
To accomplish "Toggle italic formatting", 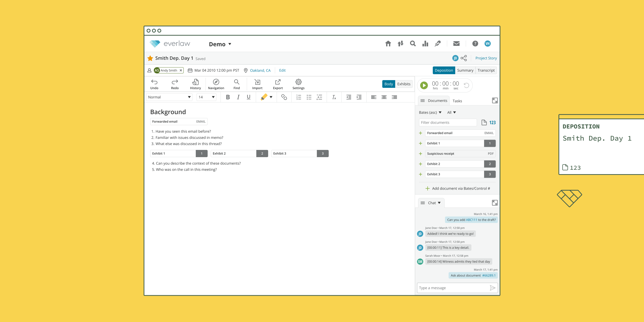I will click(238, 97).
